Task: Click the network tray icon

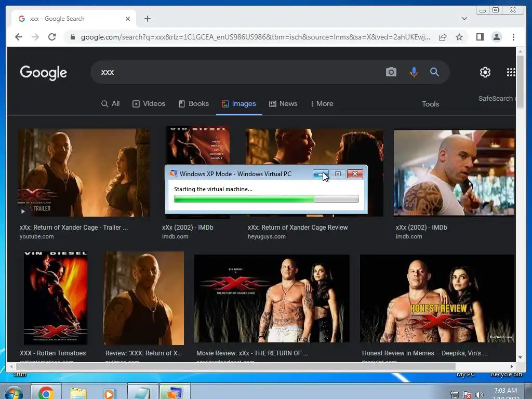Action: [x=455, y=395]
